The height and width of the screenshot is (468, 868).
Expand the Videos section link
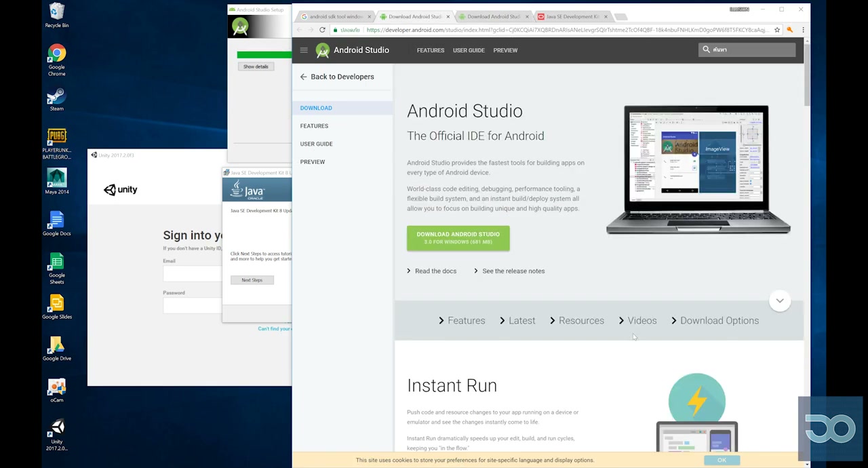click(x=638, y=321)
